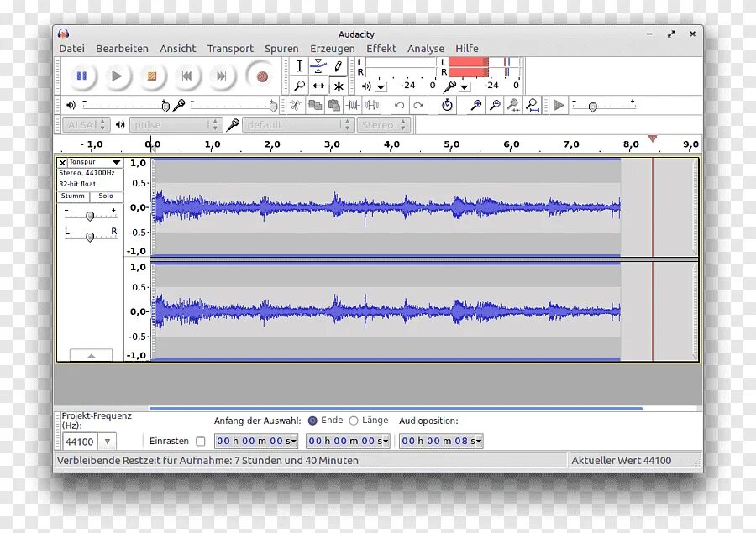This screenshot has height=533, width=756.
Task: Open the recording meter dropdown arrow
Action: (464, 87)
